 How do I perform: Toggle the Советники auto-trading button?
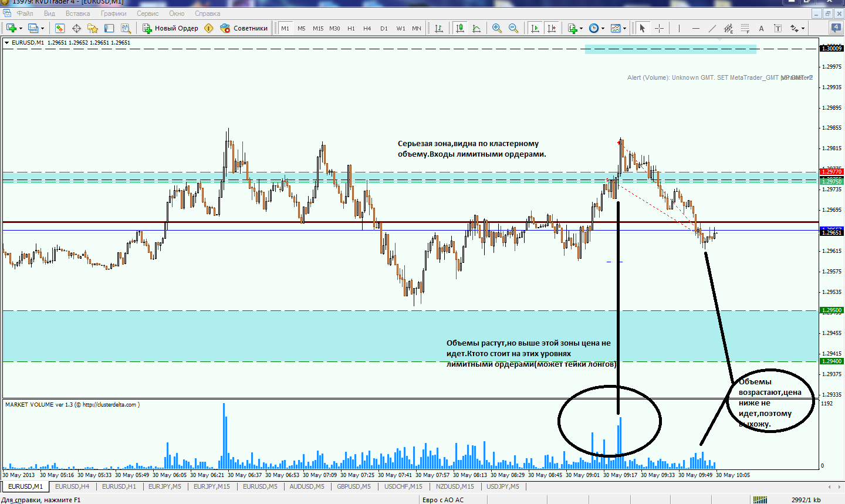point(244,28)
